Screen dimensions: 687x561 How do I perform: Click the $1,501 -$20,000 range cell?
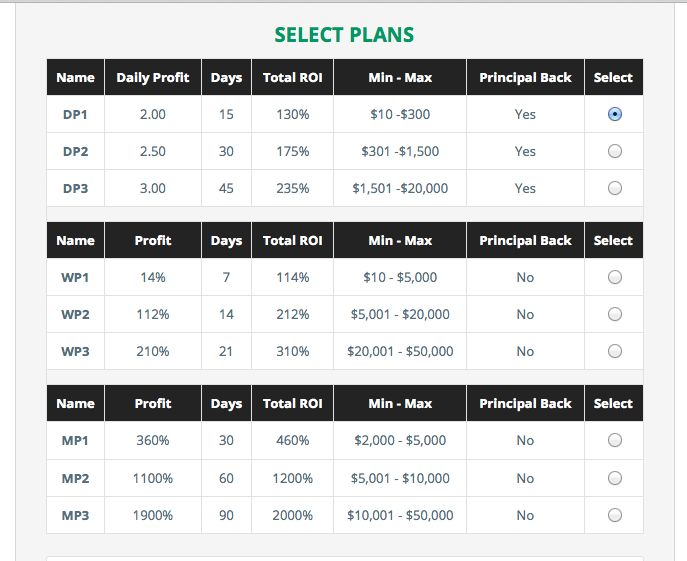tap(400, 188)
